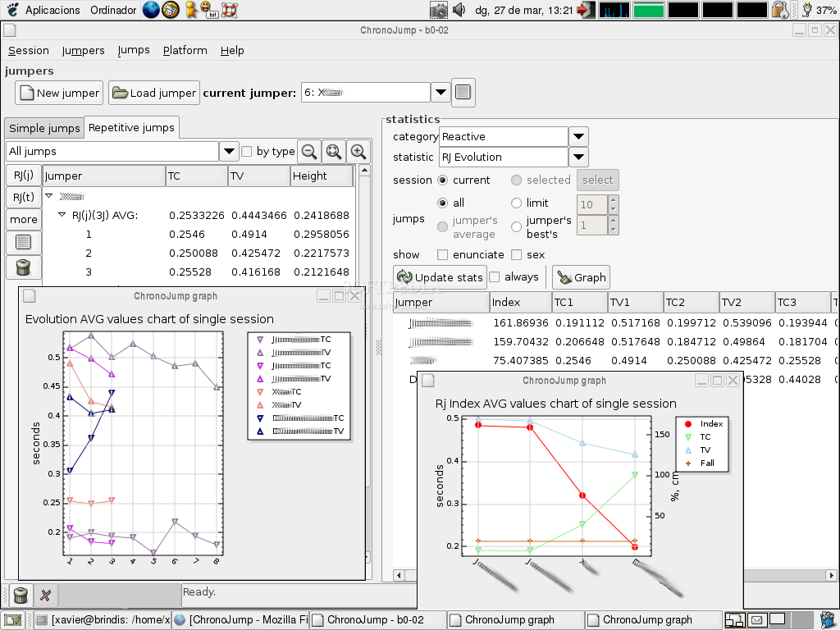Click the Height column header in jumps list

click(322, 176)
